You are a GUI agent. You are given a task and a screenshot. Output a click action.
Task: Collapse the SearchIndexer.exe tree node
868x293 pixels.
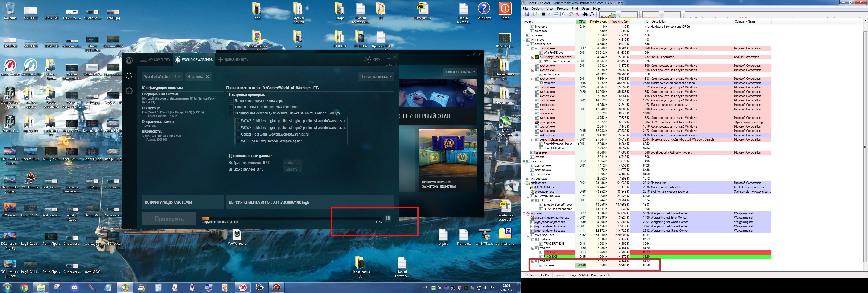(533, 140)
